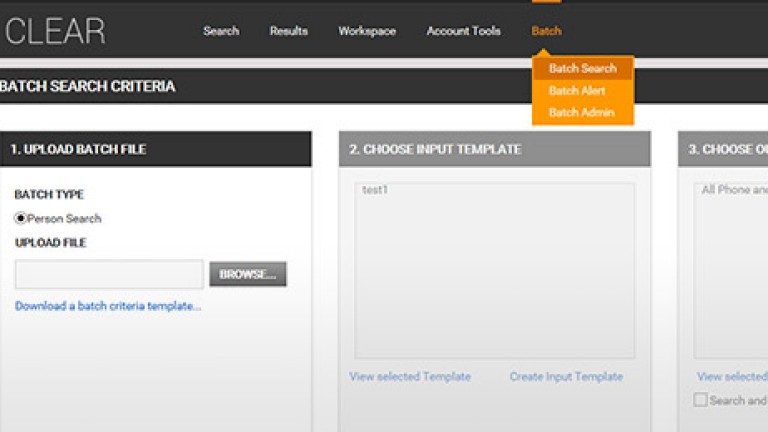
Task: Open the Create Input Template link
Action: (x=566, y=377)
